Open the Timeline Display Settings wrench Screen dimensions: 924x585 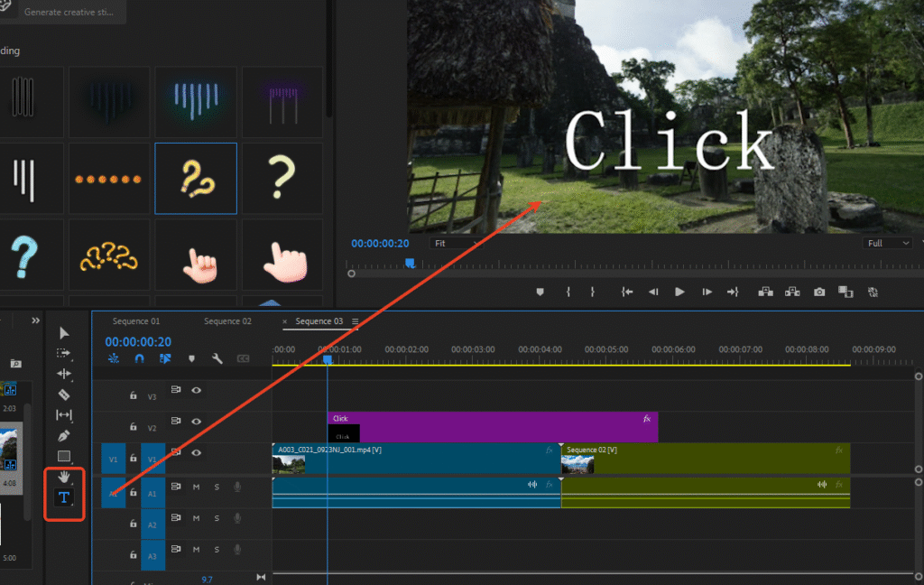[x=217, y=358]
